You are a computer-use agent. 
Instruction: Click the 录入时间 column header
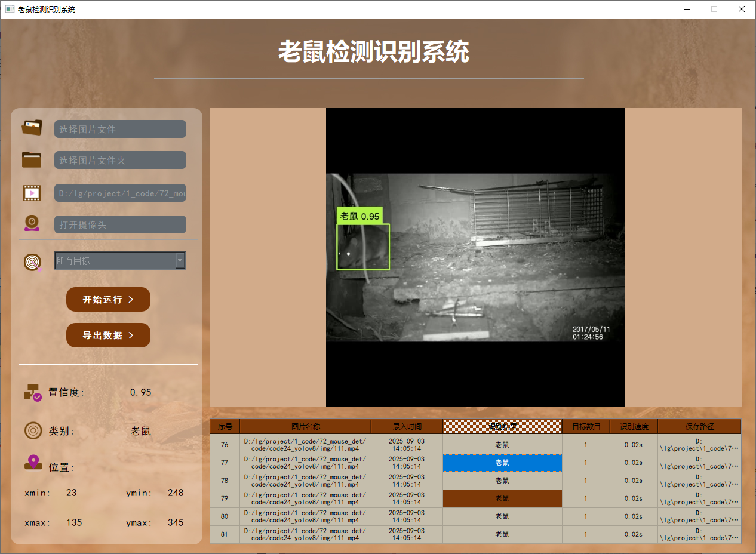point(407,426)
